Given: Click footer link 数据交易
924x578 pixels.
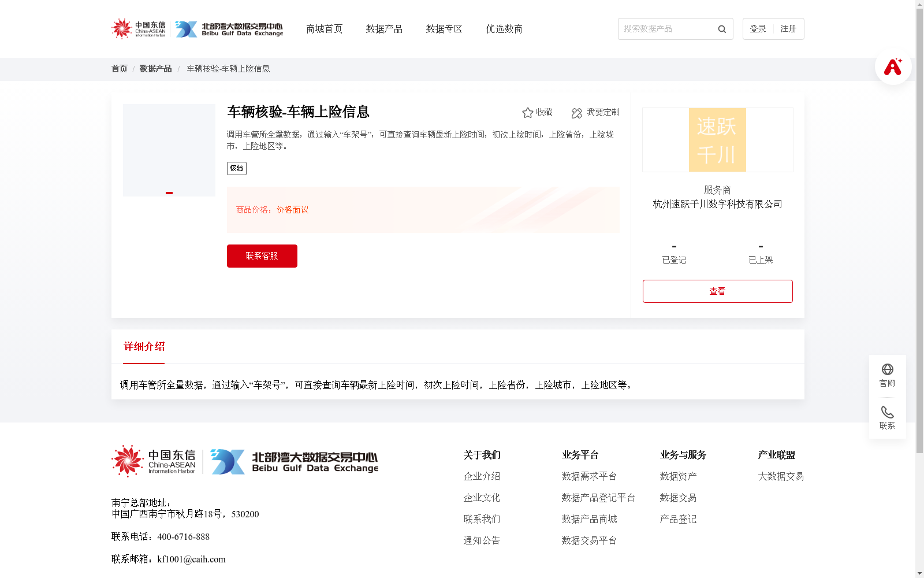Looking at the screenshot, I should 678,498.
